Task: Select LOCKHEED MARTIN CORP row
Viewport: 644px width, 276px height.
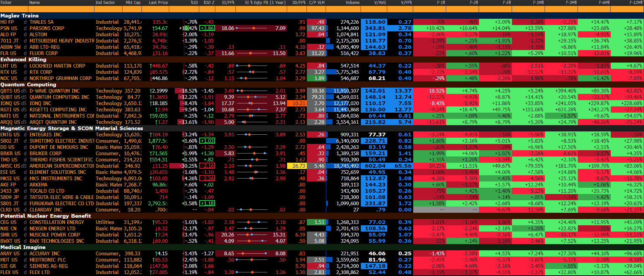Action: click(57, 66)
